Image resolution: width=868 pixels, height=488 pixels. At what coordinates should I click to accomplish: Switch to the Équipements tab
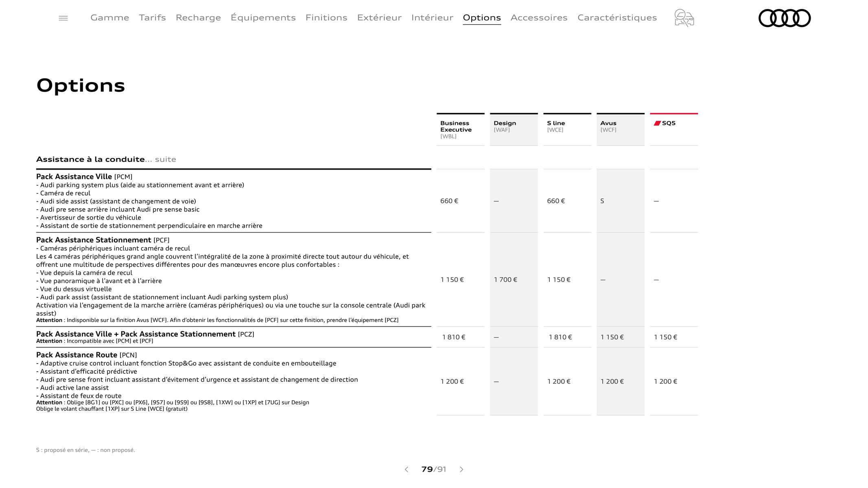pos(263,17)
